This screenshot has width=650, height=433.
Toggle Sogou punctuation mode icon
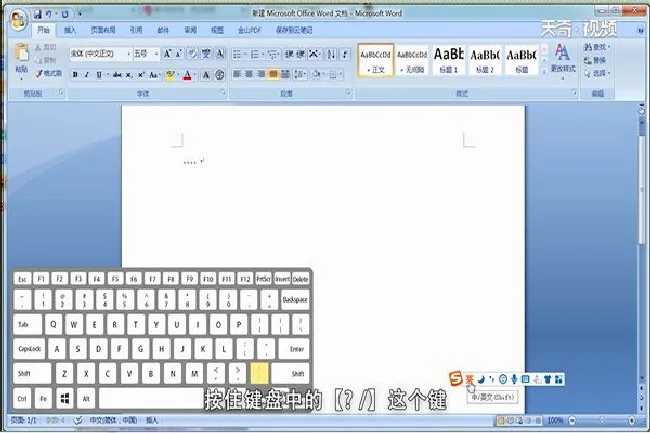(x=492, y=379)
